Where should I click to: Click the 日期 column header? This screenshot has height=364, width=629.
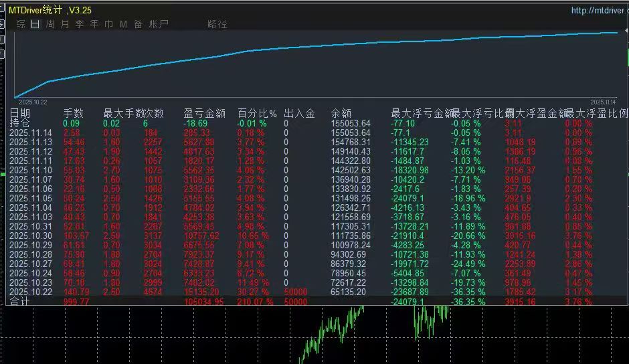coord(19,113)
